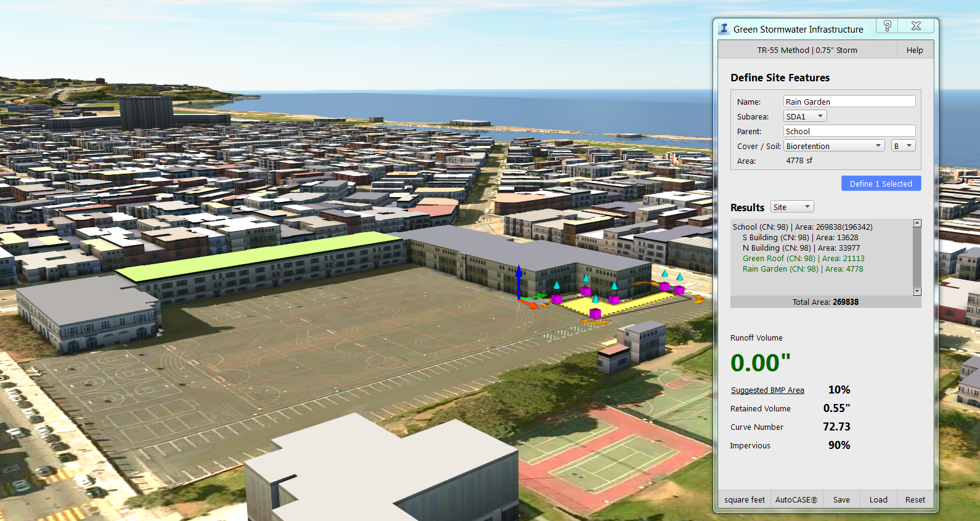Click the Total Area 269838 text
This screenshot has height=521, width=980.
coord(825,302)
